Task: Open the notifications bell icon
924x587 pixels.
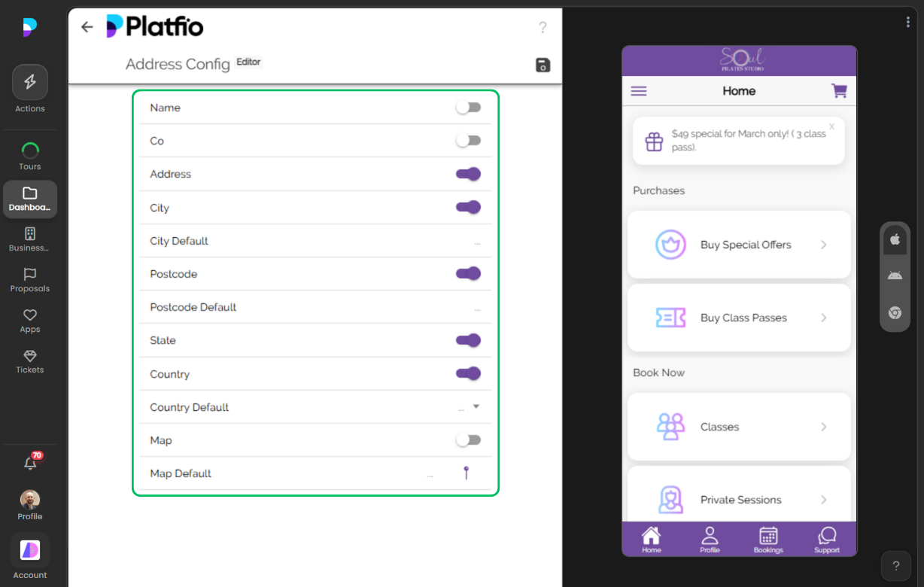Action: [30, 464]
